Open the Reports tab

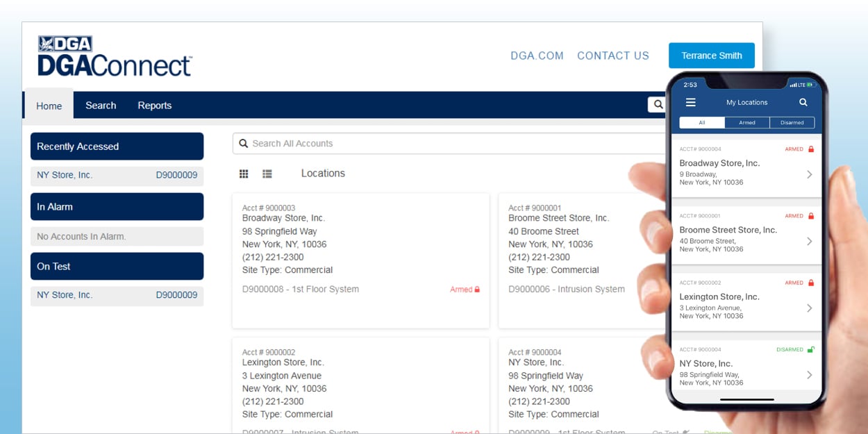[x=154, y=106]
